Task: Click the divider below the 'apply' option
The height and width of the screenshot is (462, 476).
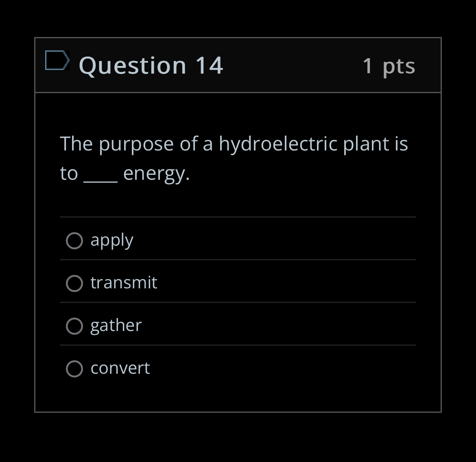Action: pyautogui.click(x=238, y=259)
